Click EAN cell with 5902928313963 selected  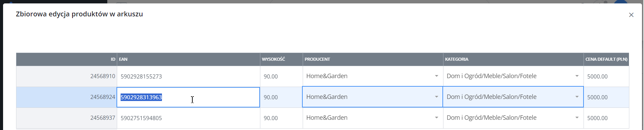coord(188,97)
